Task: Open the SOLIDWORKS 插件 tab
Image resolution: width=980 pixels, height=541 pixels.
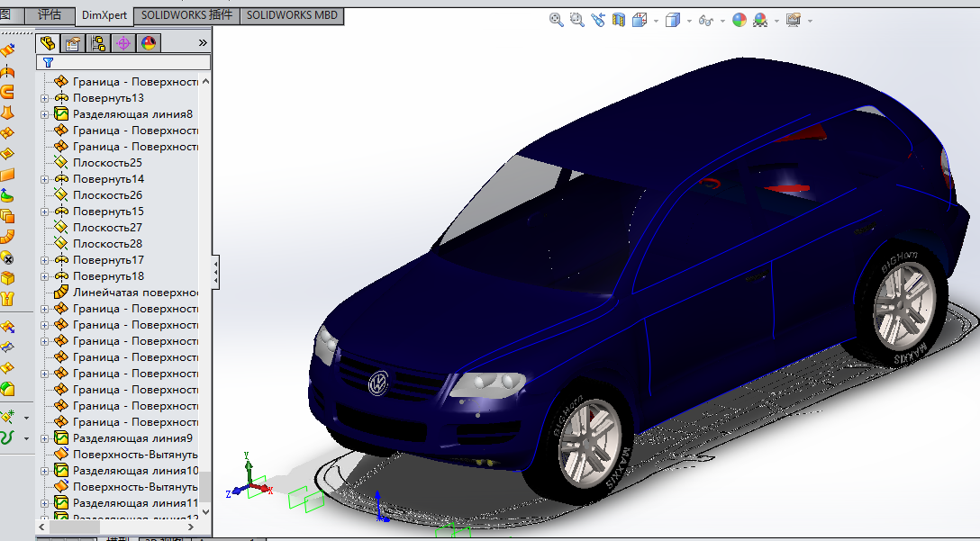Action: (x=186, y=15)
